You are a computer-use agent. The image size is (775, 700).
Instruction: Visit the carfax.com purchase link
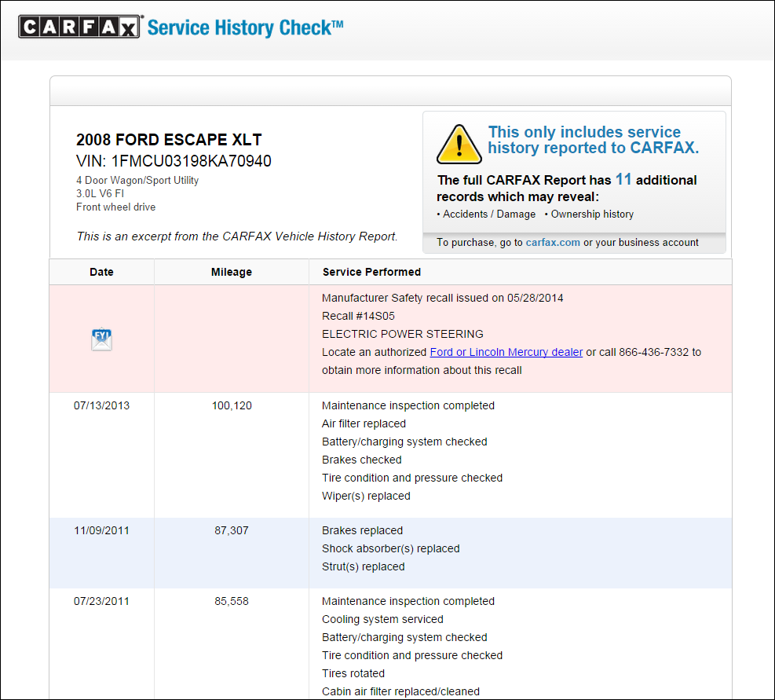coord(552,242)
